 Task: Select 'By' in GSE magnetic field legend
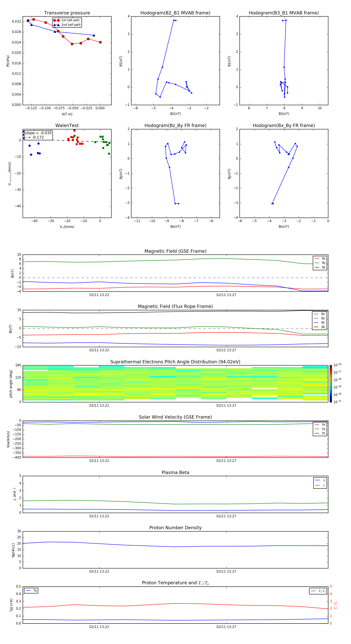tap(320, 263)
